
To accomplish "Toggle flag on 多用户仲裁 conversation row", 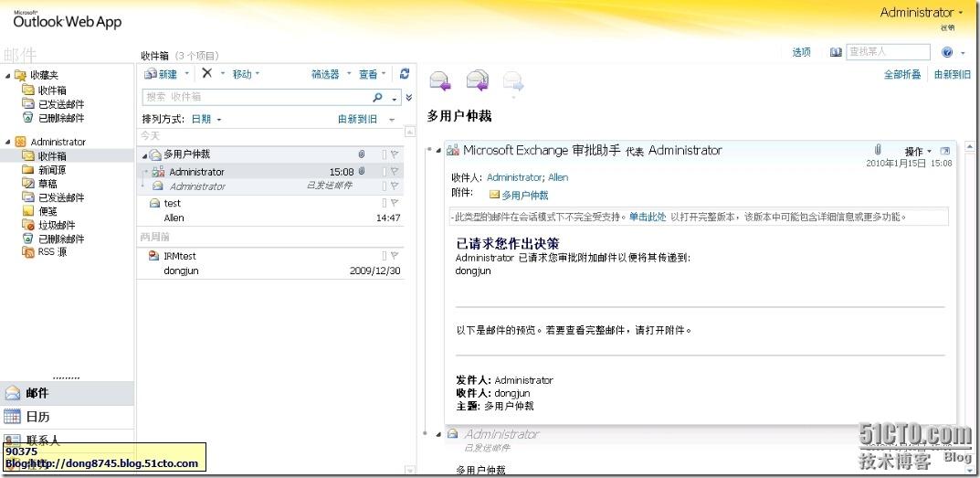I will click(x=395, y=154).
